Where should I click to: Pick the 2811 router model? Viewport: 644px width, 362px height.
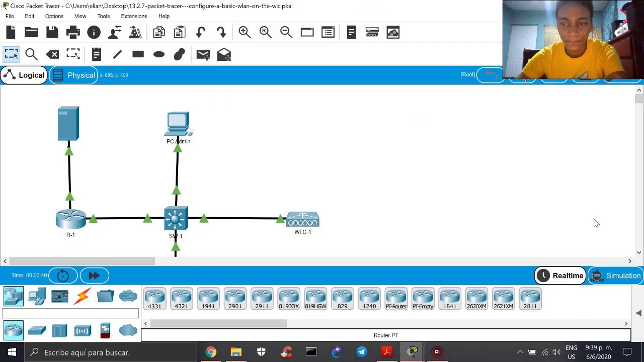(530, 299)
